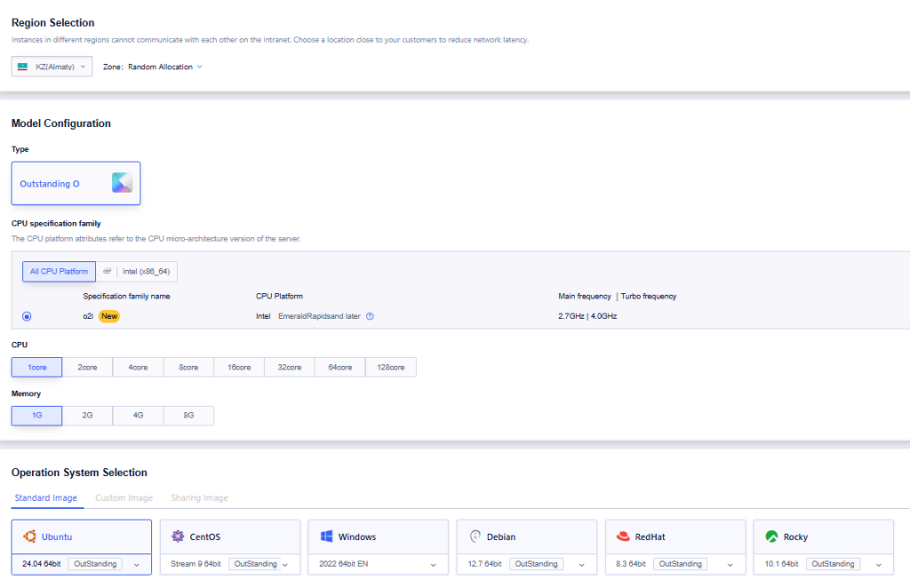Select the 128core CPU option

click(x=391, y=367)
